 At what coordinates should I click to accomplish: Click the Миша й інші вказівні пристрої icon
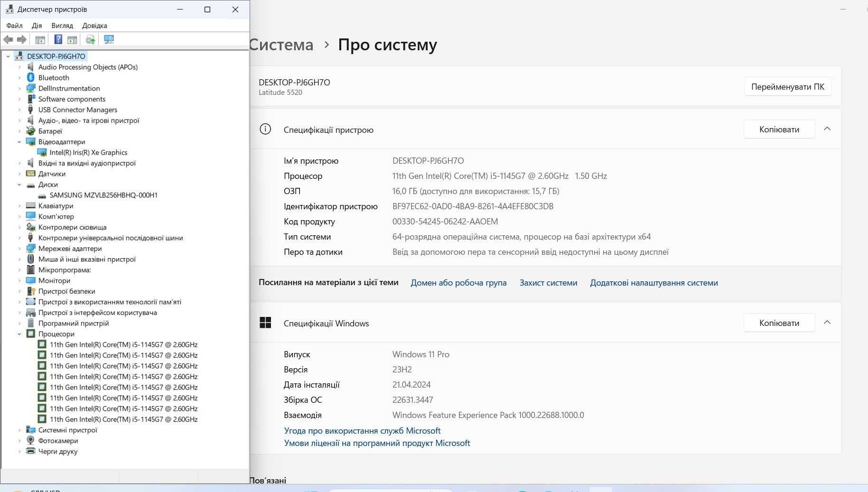tap(31, 259)
